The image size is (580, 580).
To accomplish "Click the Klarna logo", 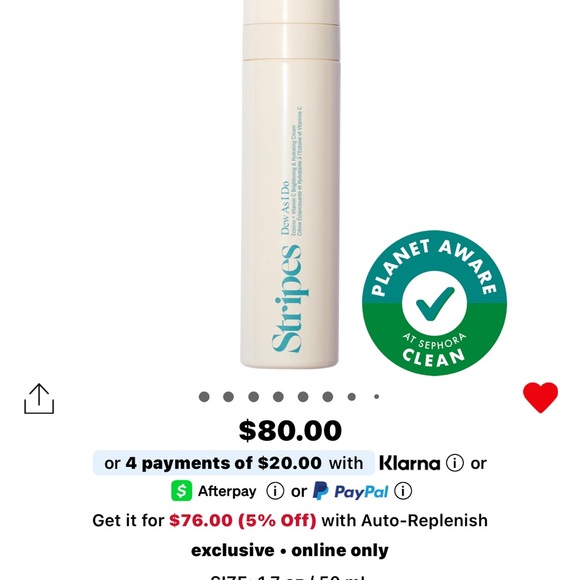I will coord(410,463).
